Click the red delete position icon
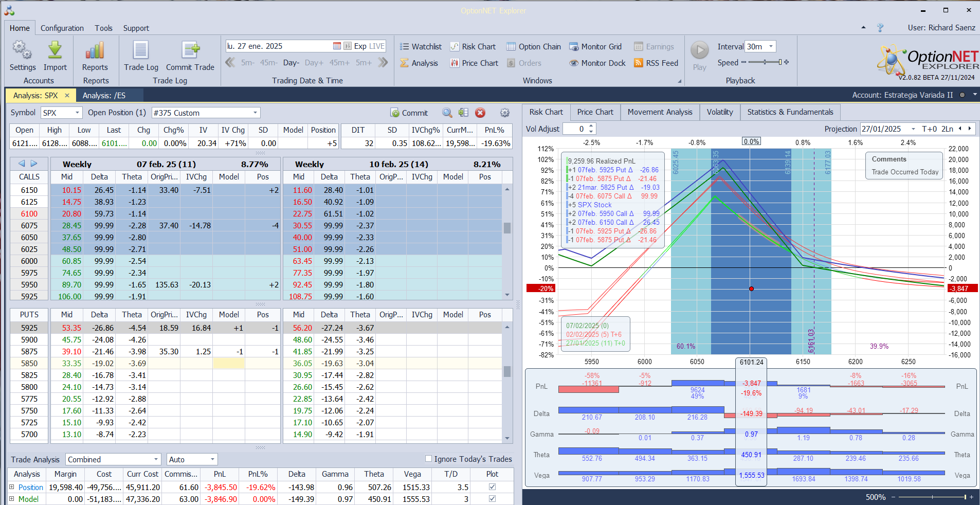The width and height of the screenshot is (980, 505). pos(480,113)
